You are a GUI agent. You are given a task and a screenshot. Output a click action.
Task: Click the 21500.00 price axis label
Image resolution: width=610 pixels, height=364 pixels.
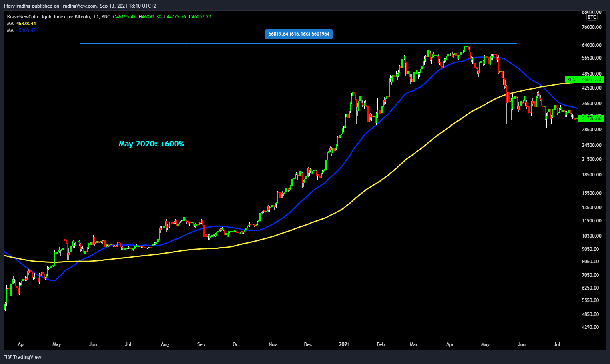tap(592, 159)
